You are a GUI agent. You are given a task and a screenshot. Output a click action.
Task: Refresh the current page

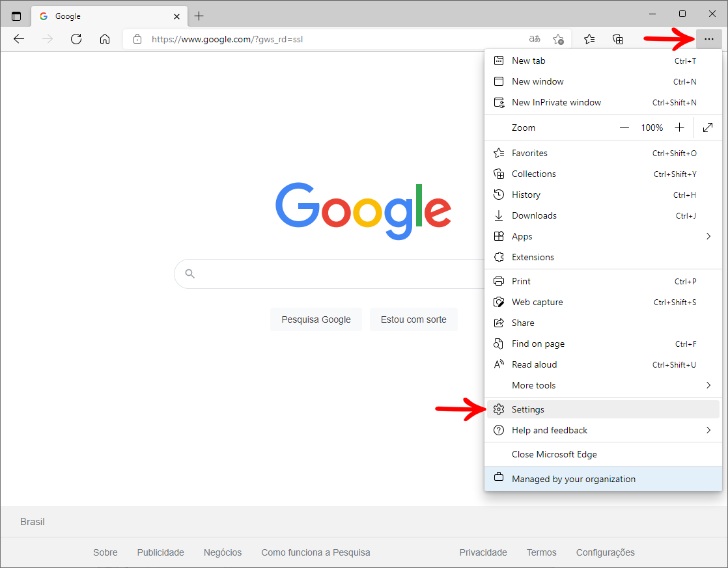click(76, 39)
